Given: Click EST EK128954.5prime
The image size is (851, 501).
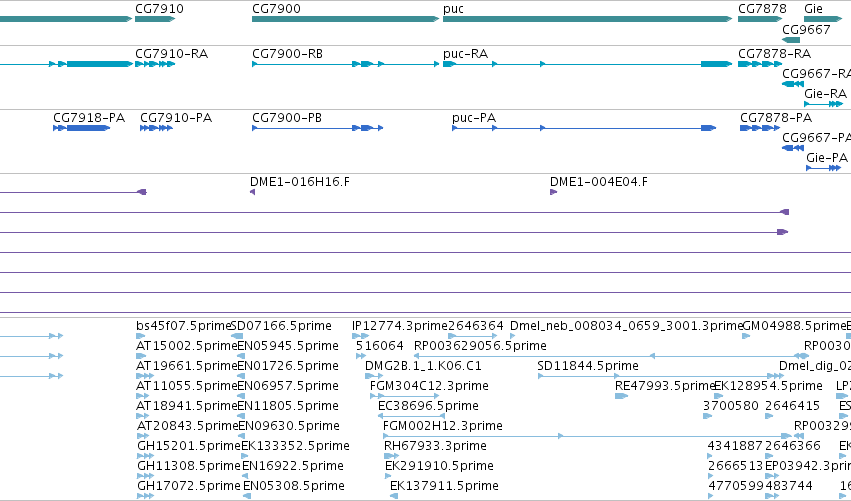Looking at the screenshot, I should (x=769, y=386).
